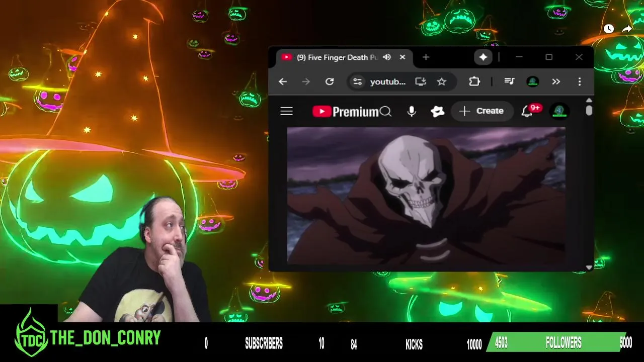The image size is (644, 362).
Task: Click the Share arrow icon
Action: (x=627, y=29)
